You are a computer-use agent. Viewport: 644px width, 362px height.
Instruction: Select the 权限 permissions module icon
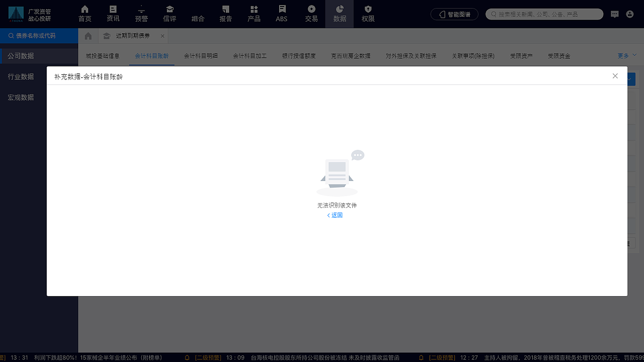pos(368,14)
